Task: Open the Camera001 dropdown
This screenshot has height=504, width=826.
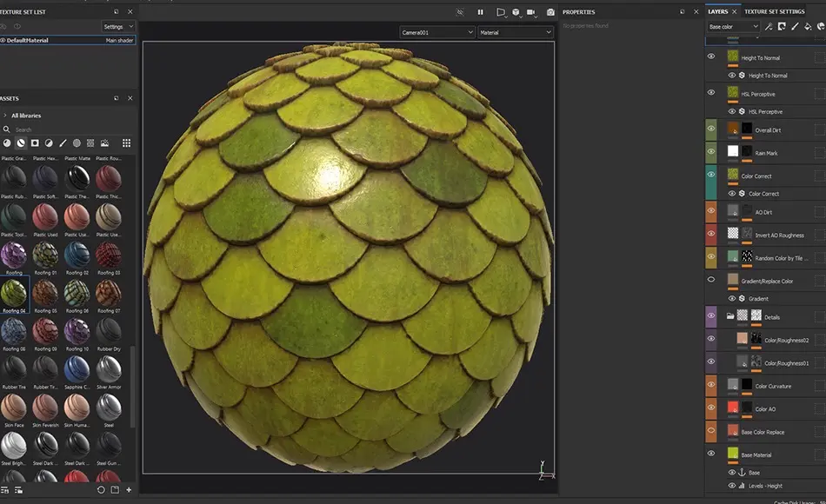Action: click(x=436, y=33)
